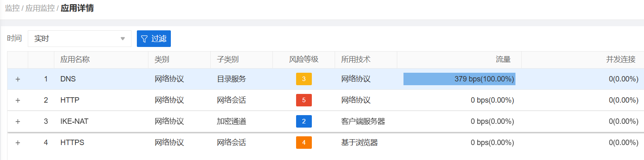The image size is (644, 160).
Task: Click the yellow risk level 3 badge
Action: pos(304,79)
